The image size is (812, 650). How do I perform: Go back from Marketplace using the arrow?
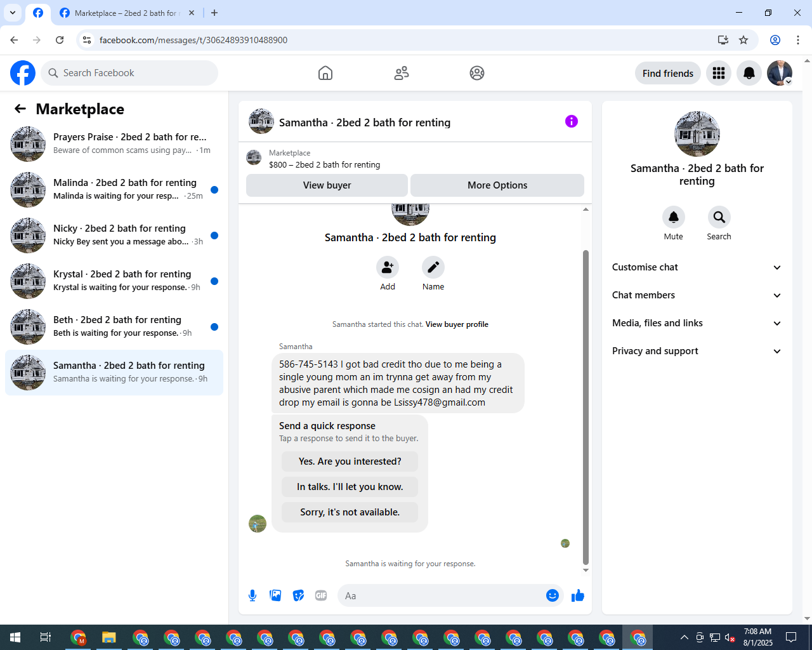20,109
